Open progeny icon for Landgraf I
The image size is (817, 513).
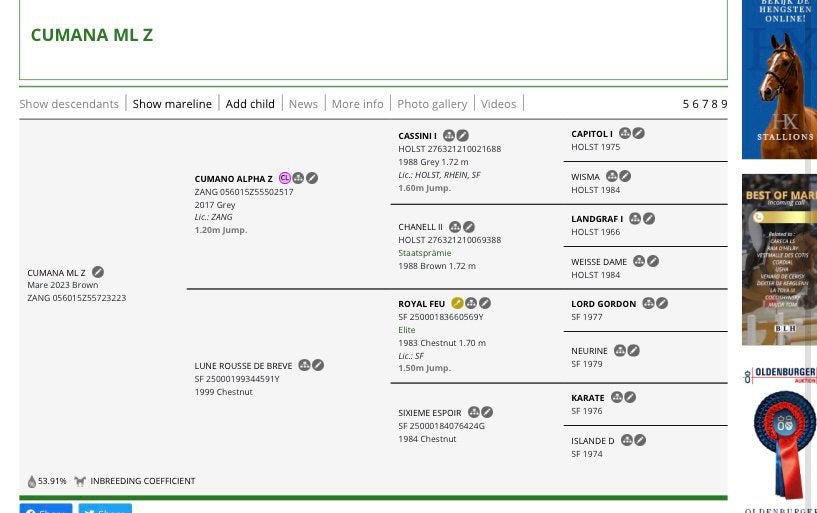click(x=635, y=218)
